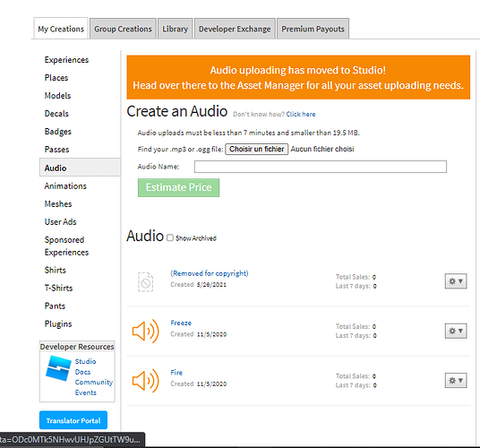Select T-Shirts in the sidebar
The image size is (480, 448).
(58, 289)
